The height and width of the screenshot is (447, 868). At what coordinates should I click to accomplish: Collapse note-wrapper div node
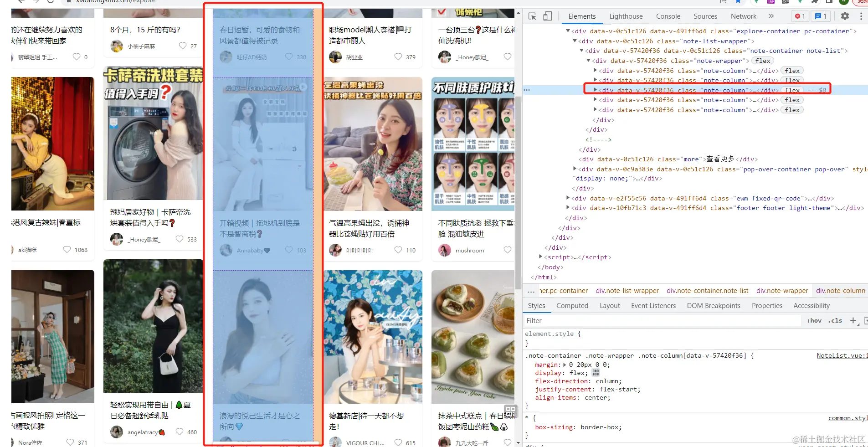[x=588, y=61]
